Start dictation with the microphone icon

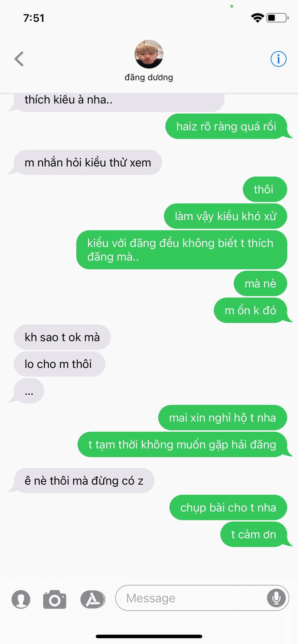tap(276, 598)
